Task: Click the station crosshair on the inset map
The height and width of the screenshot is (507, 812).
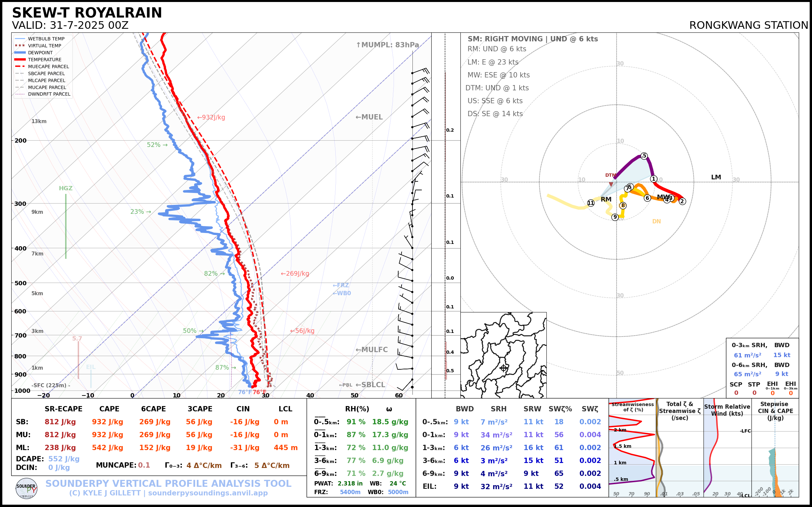Action: click(x=503, y=368)
